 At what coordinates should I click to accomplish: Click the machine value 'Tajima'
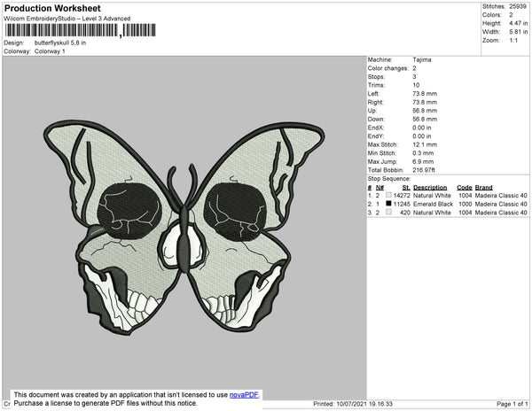[x=422, y=59]
